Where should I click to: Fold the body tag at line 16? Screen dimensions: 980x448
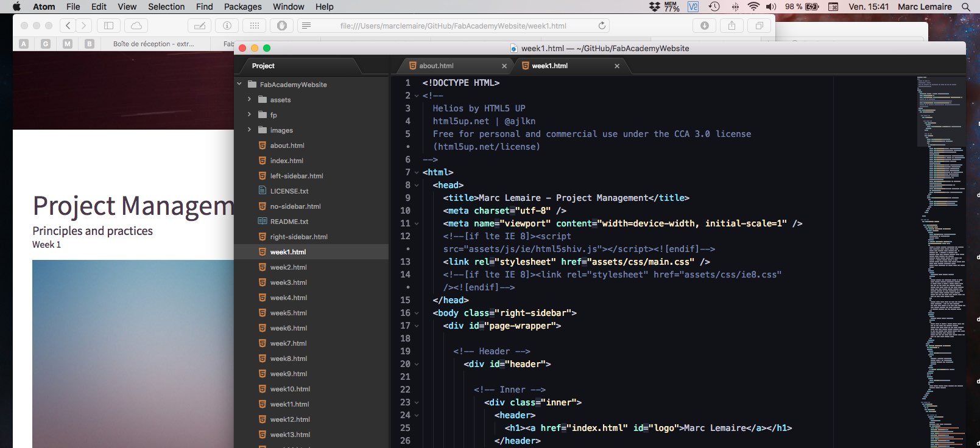click(417, 313)
